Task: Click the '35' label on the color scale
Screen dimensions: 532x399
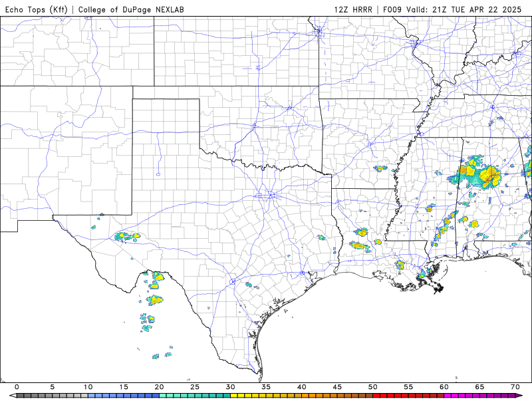Action: click(x=266, y=387)
